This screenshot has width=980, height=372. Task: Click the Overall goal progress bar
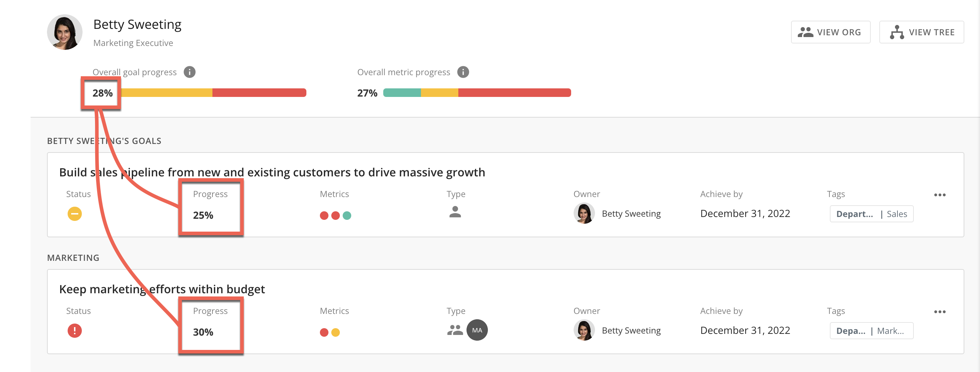coord(213,93)
